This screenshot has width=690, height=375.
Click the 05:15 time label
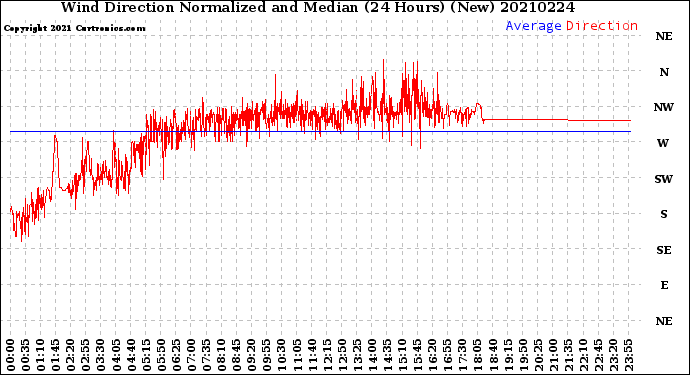click(x=146, y=355)
